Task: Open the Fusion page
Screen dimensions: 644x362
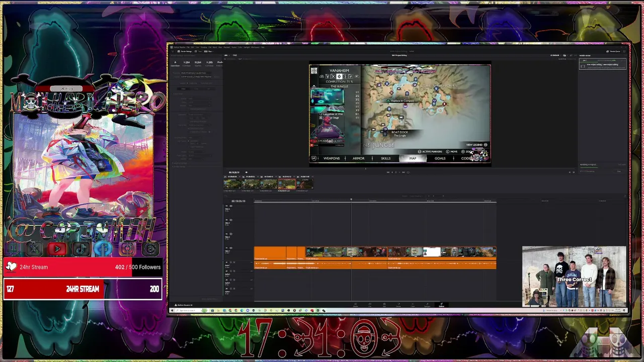Action: pos(398,305)
